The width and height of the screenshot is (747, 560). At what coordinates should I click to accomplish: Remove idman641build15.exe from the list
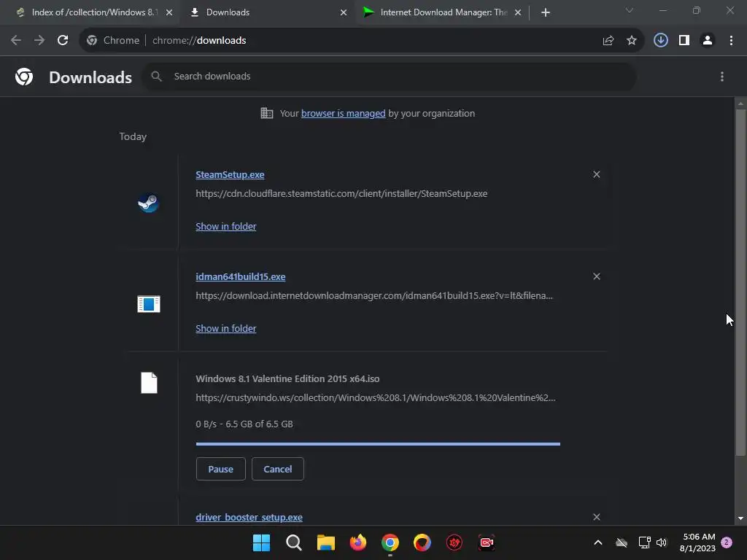click(597, 276)
